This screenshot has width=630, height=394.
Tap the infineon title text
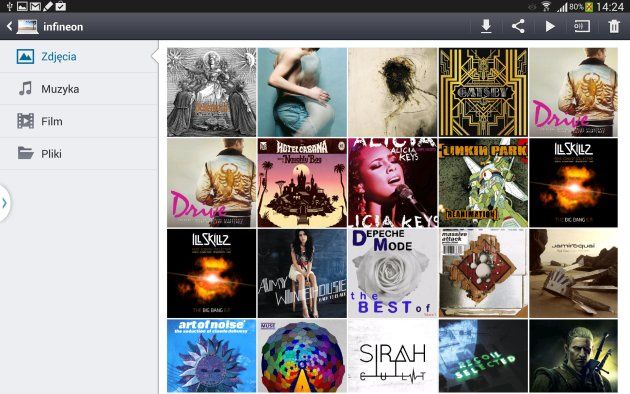[x=63, y=27]
